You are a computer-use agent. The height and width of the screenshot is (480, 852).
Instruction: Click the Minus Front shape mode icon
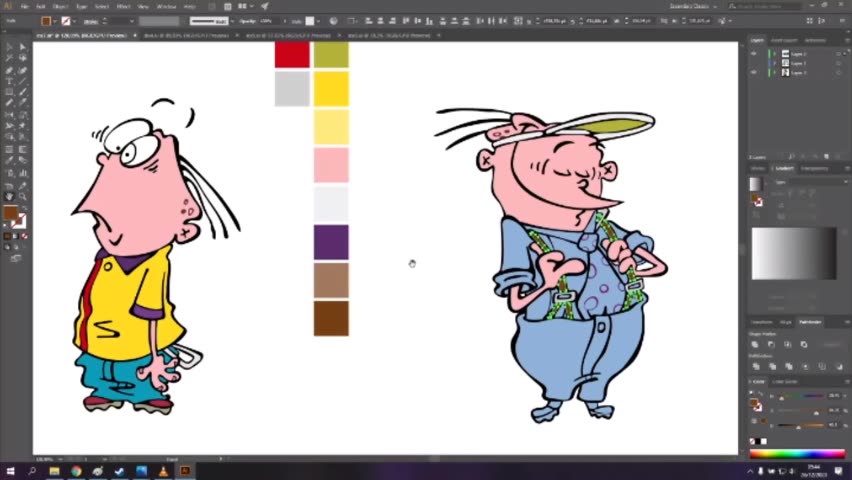(772, 345)
